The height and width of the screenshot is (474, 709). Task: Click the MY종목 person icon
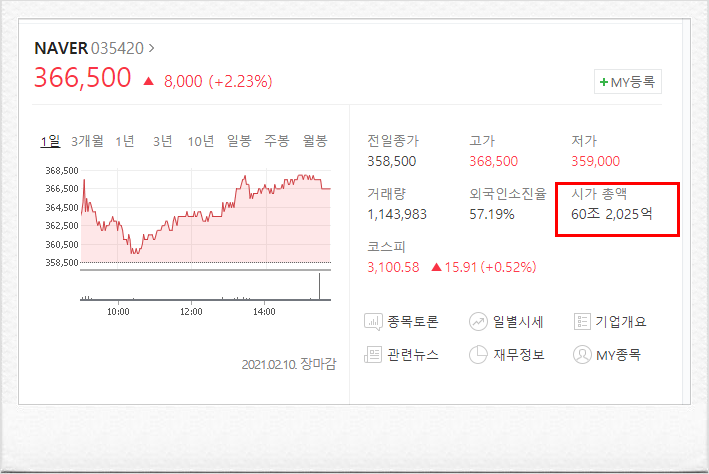coord(582,355)
